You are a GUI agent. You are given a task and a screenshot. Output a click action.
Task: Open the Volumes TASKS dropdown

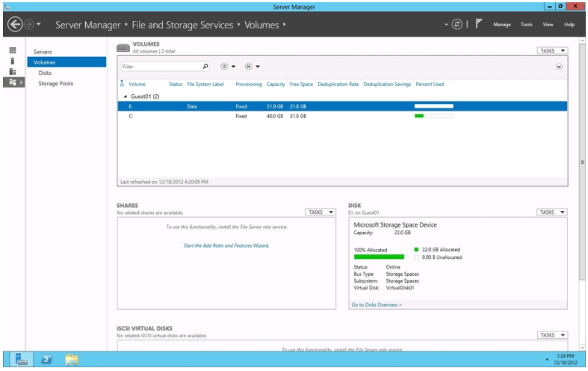(x=552, y=51)
